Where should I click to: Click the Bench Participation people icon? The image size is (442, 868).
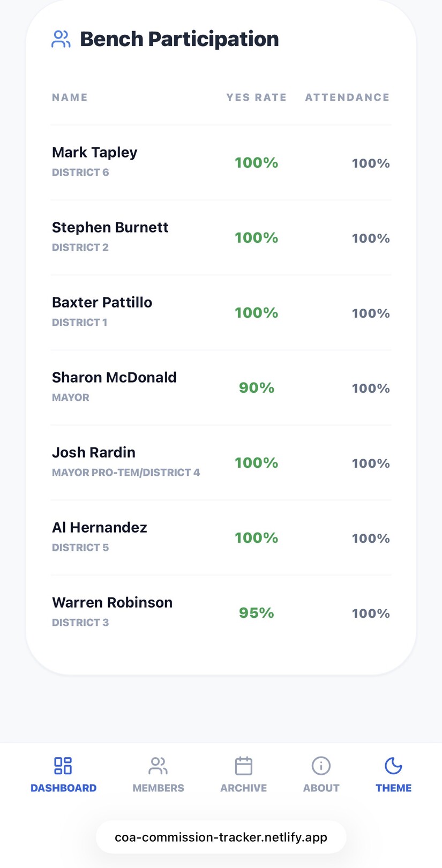click(x=61, y=39)
